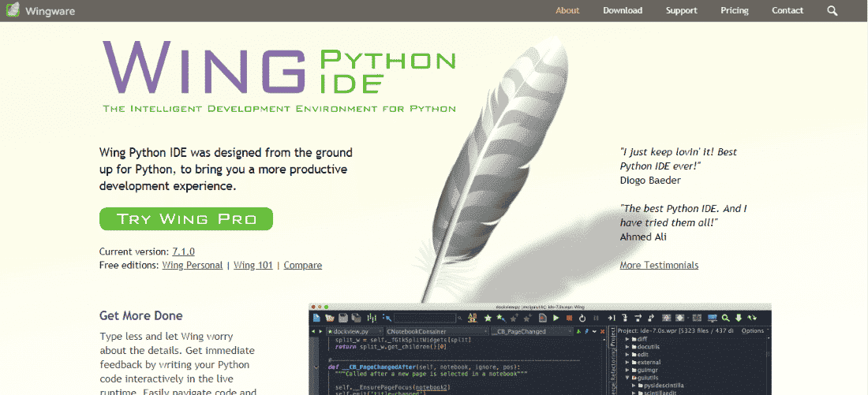Screen dimensions: 868x395
Task: Open the 7.1.0 version link
Action: pyautogui.click(x=183, y=252)
